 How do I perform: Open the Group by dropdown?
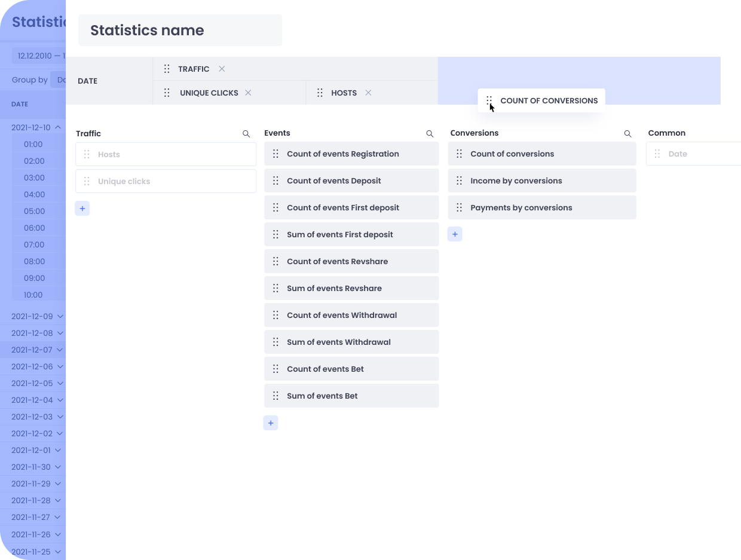59,79
